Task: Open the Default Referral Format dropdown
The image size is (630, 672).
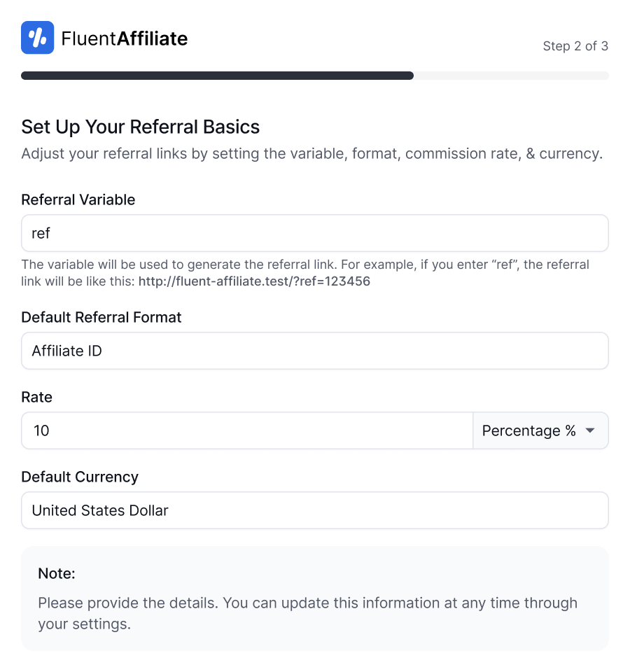Action: [314, 351]
